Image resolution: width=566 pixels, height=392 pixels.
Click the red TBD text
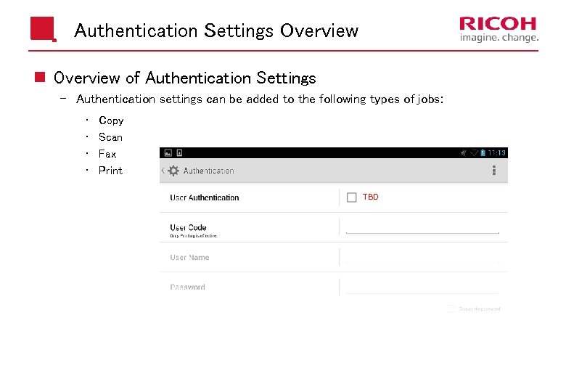pos(370,197)
